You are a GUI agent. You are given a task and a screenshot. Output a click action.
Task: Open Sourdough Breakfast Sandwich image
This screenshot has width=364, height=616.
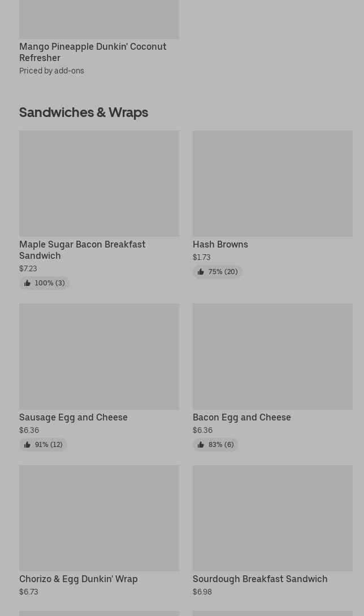pos(272,518)
